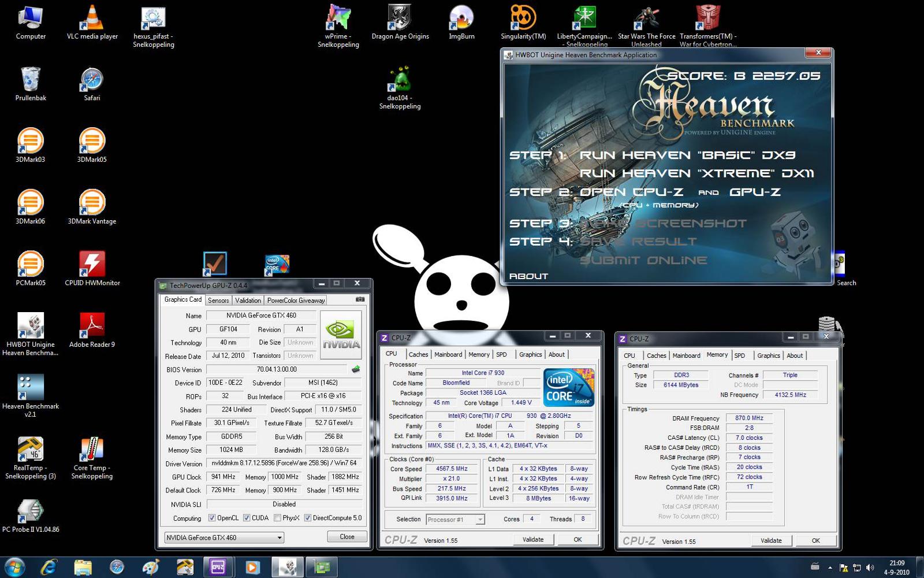The width and height of the screenshot is (924, 578).
Task: Open the Computer desktop icon
Action: (31, 22)
